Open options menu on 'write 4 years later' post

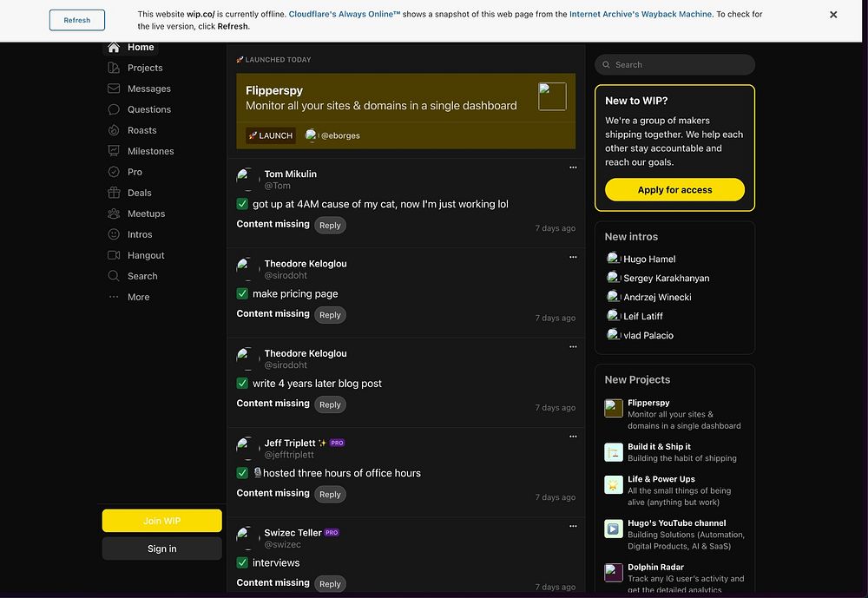click(573, 346)
